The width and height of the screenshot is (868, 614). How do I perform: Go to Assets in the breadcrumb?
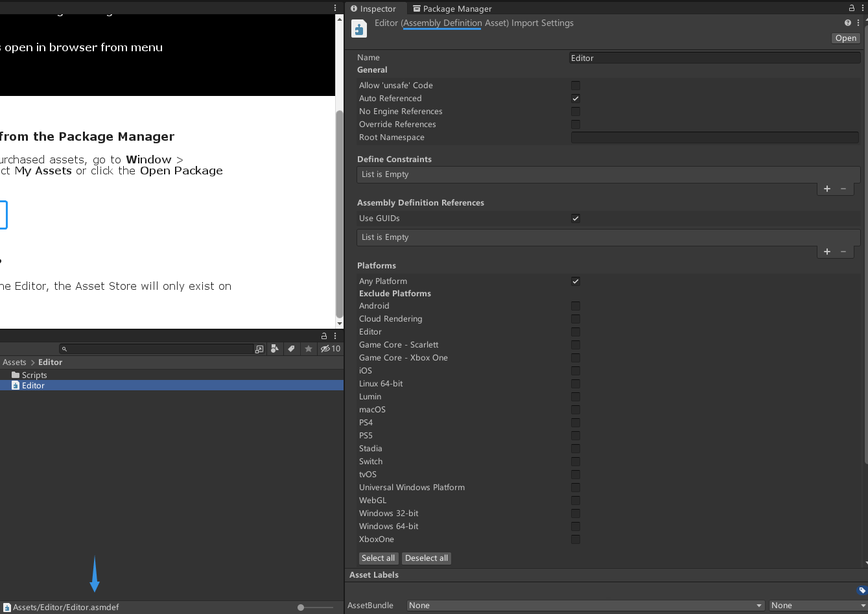pos(14,362)
